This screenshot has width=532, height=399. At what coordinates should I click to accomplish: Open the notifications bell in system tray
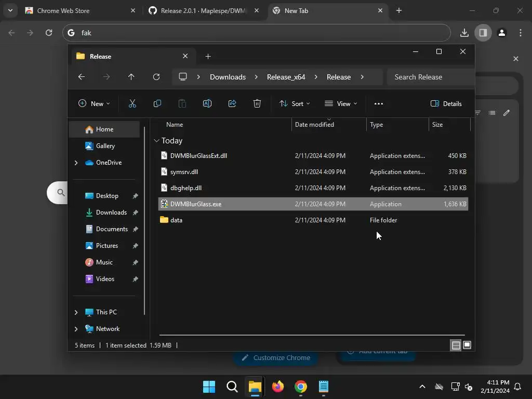click(518, 387)
